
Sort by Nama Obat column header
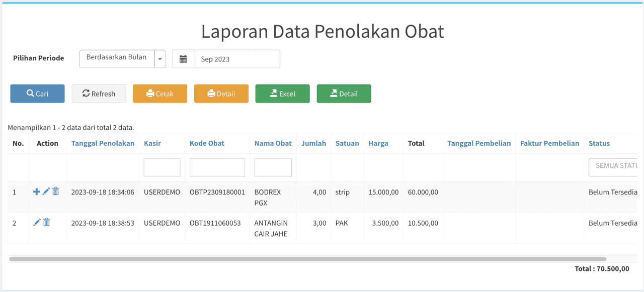click(x=273, y=143)
